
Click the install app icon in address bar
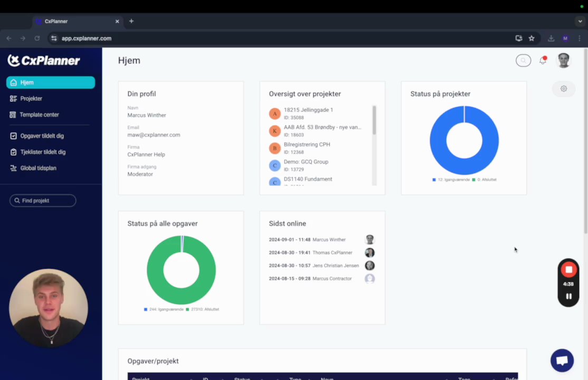coord(519,38)
